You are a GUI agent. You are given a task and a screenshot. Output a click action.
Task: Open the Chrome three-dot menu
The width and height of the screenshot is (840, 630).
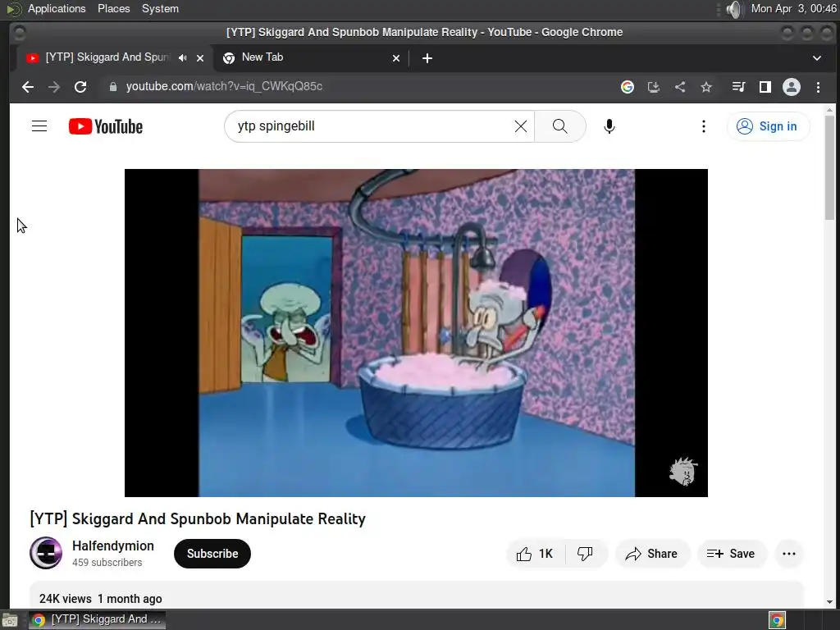pos(818,87)
